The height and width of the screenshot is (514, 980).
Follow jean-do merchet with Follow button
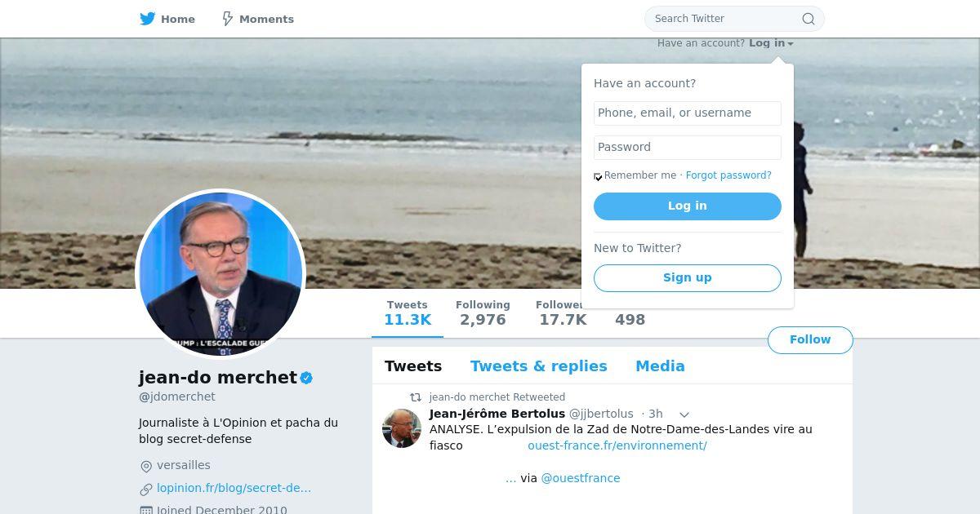[809, 339]
